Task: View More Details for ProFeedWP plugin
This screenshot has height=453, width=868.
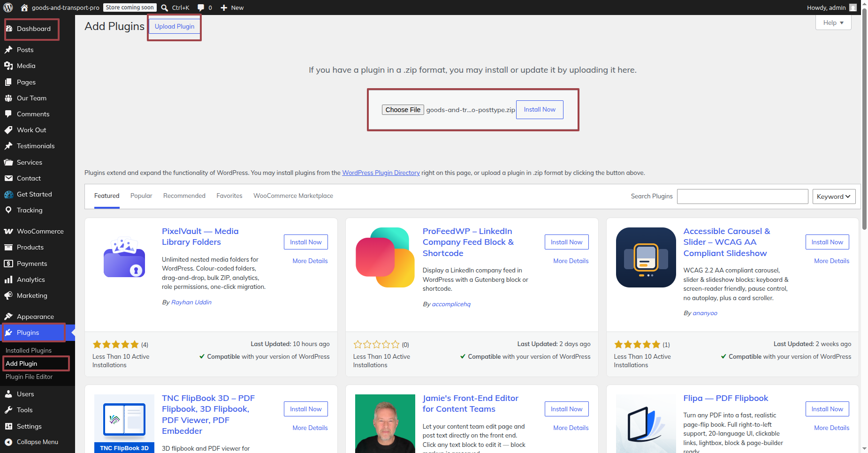Action: (x=571, y=261)
